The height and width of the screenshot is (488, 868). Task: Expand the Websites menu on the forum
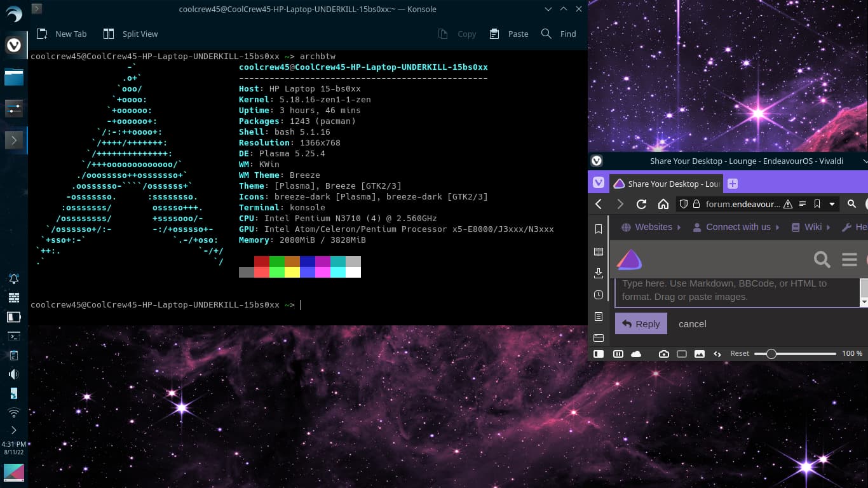[651, 227]
